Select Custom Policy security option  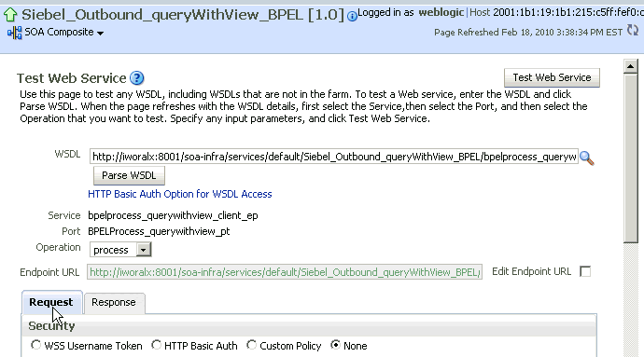click(251, 345)
